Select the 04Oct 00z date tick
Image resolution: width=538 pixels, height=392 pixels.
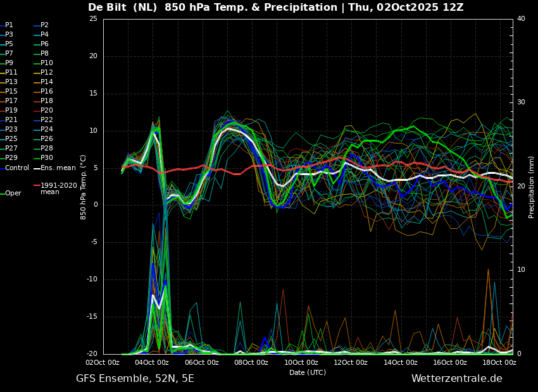152,362
